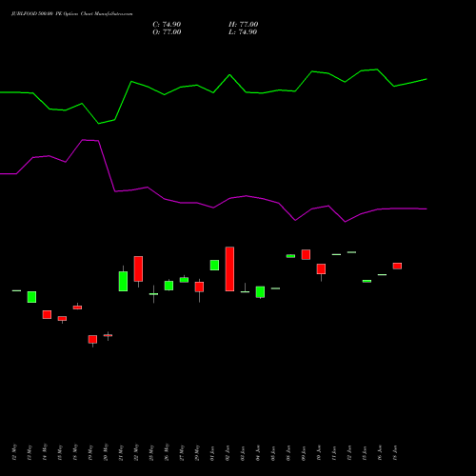
Task: Click the last red candle above 18 Jun
Action: [x=397, y=266]
